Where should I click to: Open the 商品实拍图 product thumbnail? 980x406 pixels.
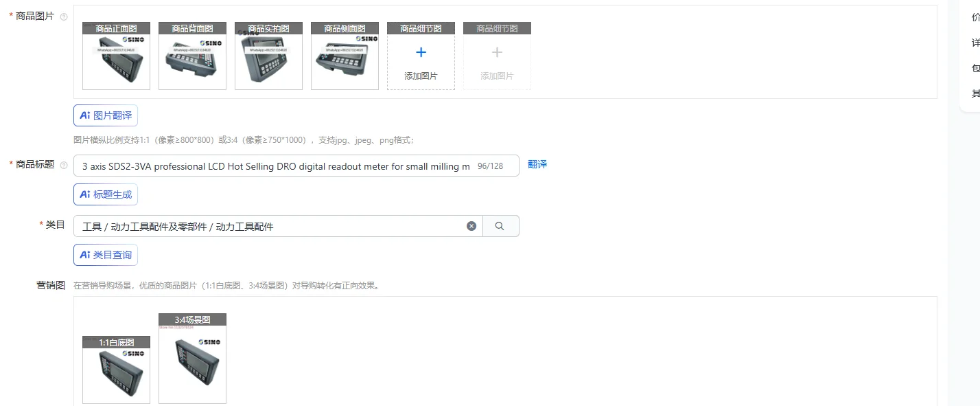tap(268, 56)
